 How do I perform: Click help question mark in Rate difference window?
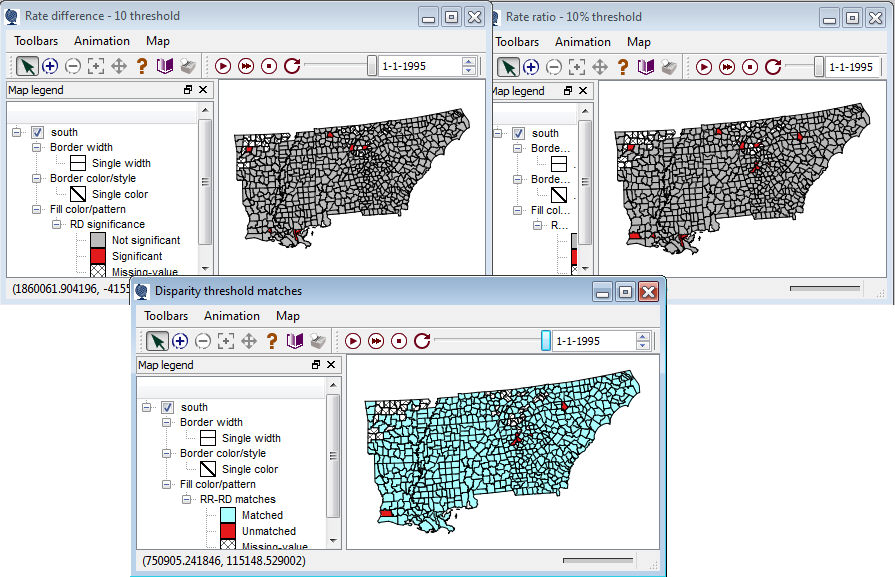pyautogui.click(x=142, y=66)
